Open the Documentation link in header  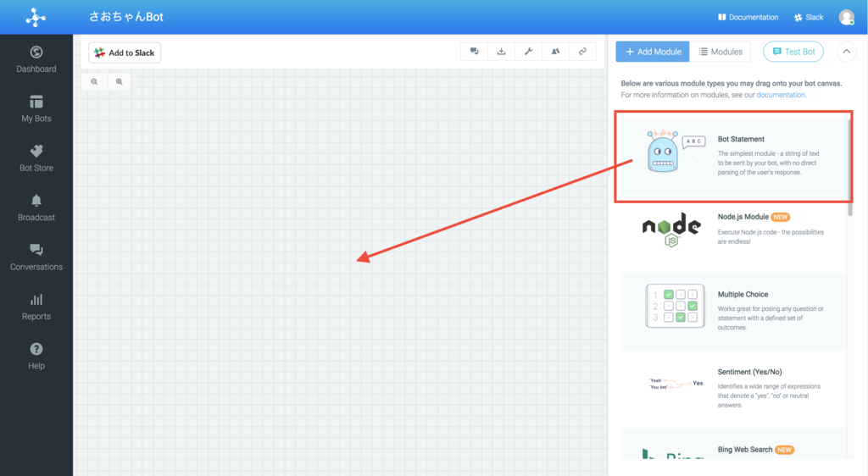tap(748, 17)
